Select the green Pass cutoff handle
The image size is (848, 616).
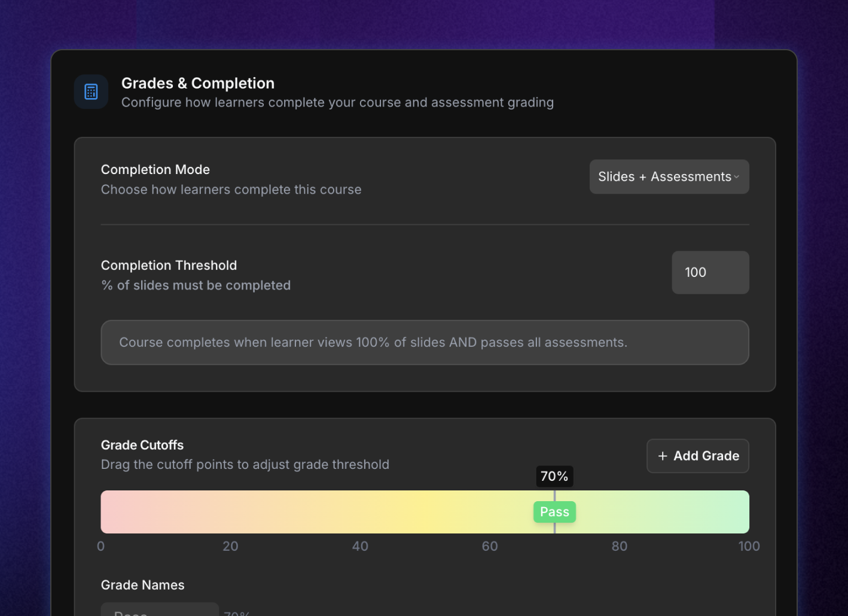(x=554, y=512)
